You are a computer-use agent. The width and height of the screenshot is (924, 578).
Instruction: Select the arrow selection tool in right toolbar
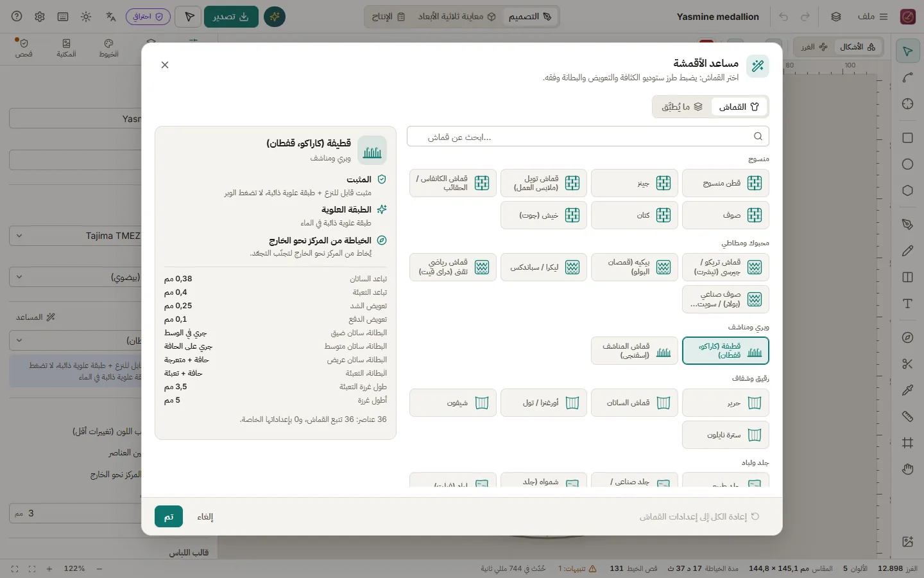point(907,51)
